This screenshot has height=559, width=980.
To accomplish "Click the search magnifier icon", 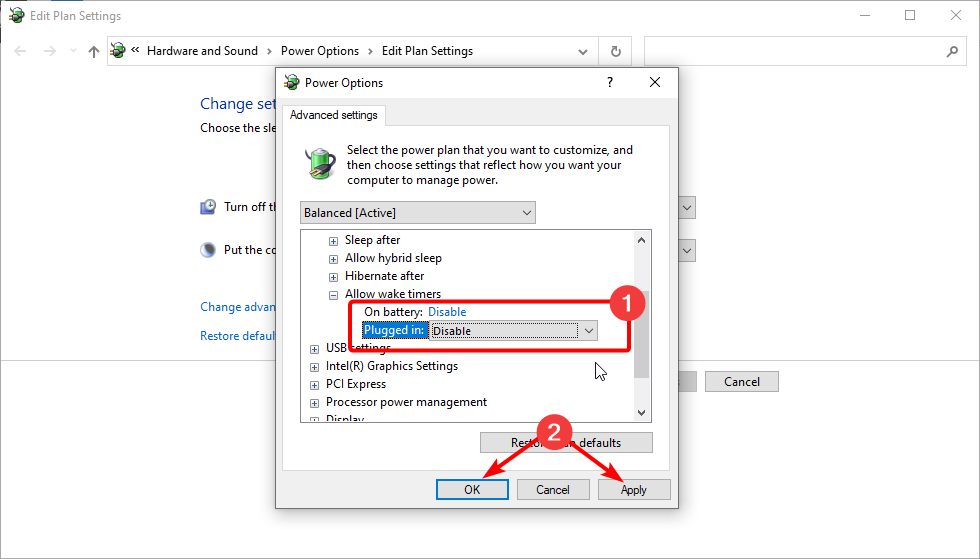I will 952,51.
